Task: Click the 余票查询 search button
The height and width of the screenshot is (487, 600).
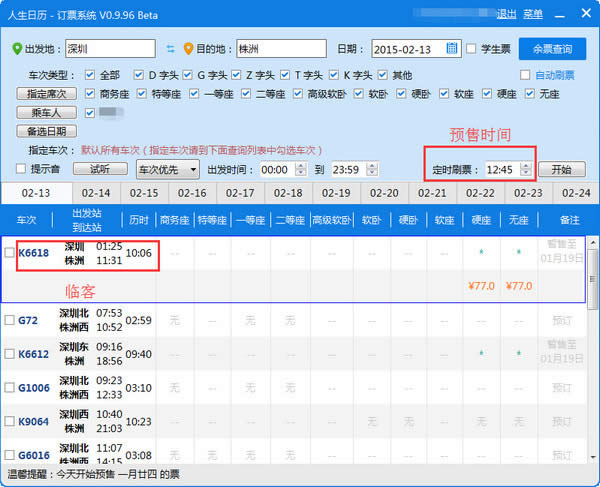Action: click(552, 49)
